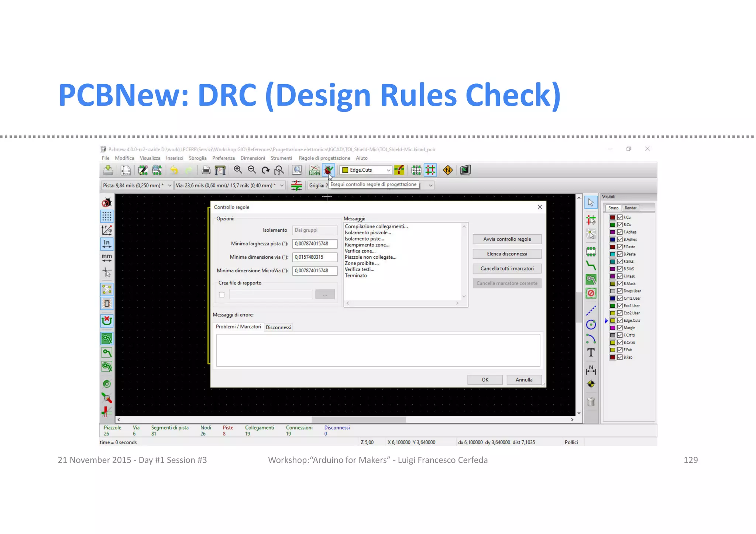Click the NET read netlist icon

315,170
